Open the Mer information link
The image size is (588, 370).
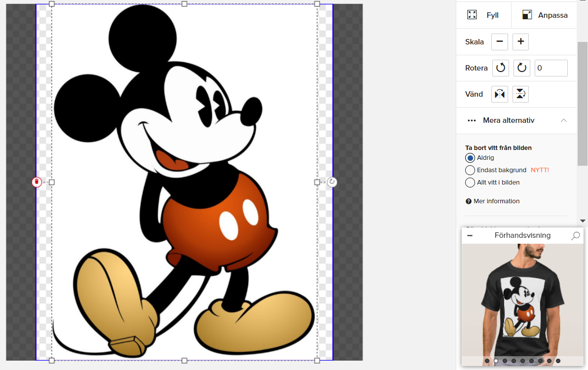point(497,201)
